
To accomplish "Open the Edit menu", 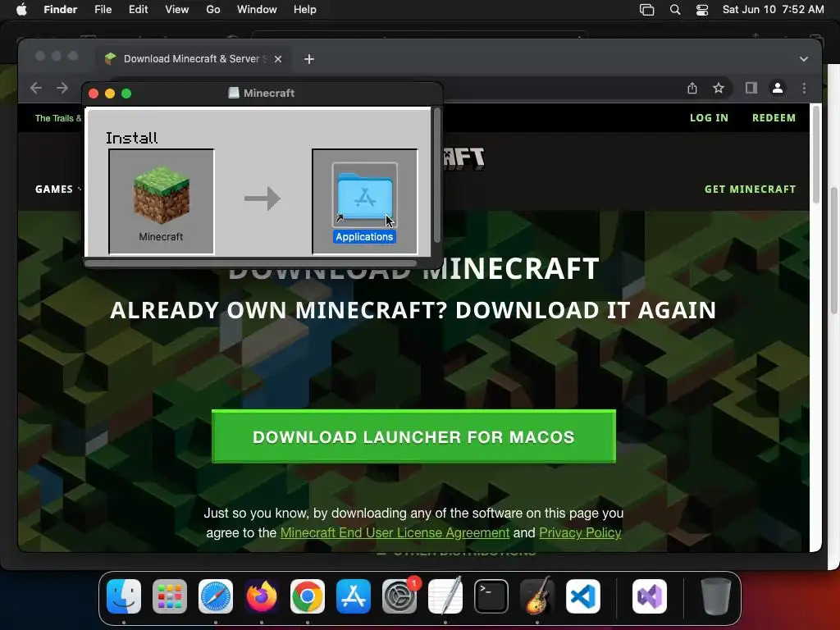I will [138, 10].
